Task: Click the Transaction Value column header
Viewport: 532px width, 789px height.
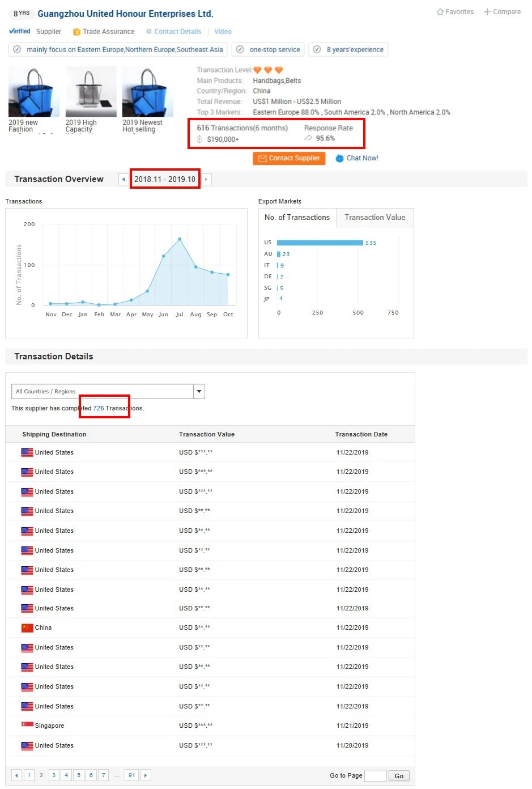Action: [207, 435]
